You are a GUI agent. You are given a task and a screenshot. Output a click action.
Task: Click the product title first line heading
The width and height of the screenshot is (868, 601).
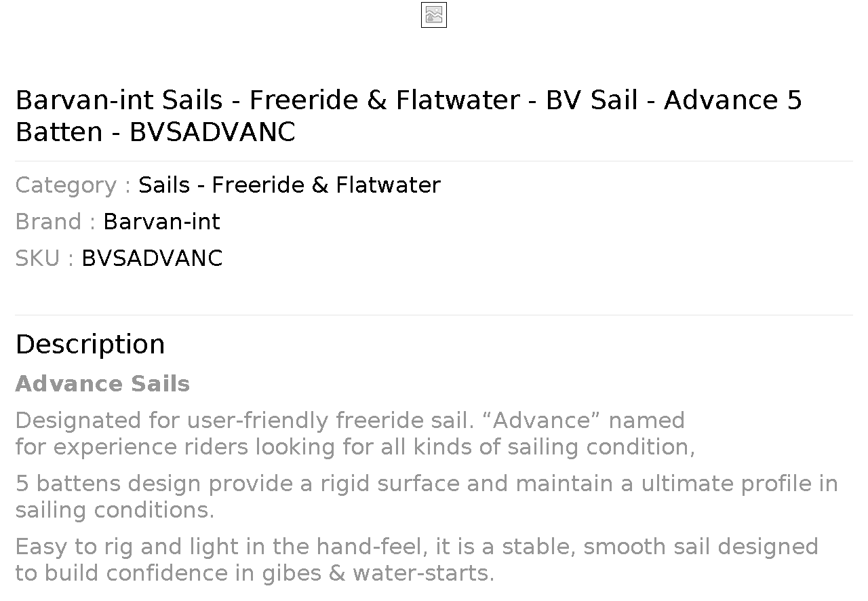coord(408,100)
